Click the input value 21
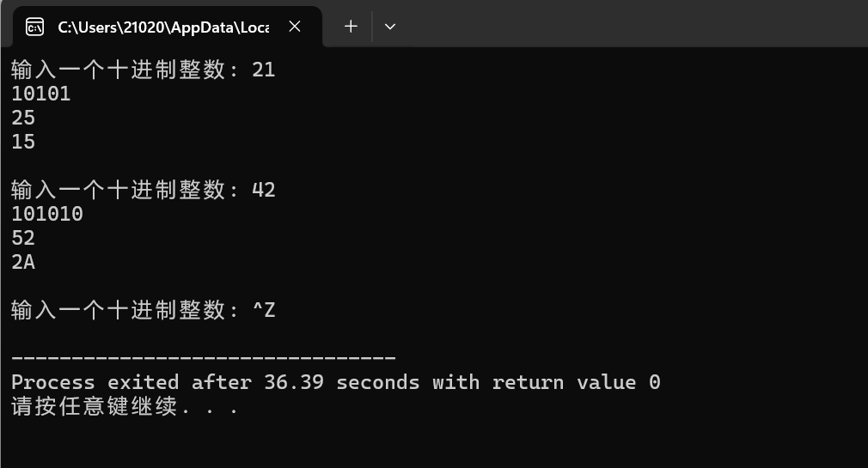Image resolution: width=868 pixels, height=468 pixels. coord(264,70)
